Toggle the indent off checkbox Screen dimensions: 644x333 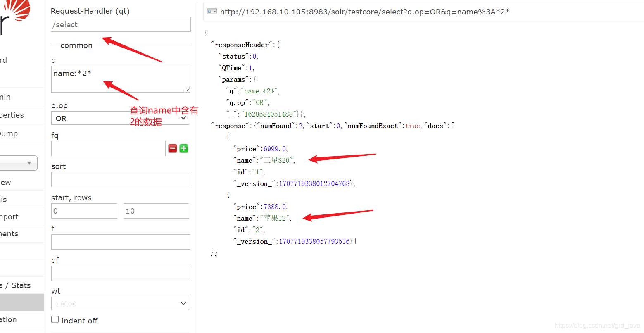coord(55,319)
